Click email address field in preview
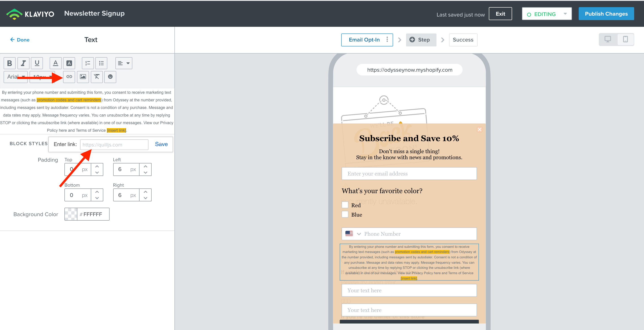Screen dimensions: 644x330 [x=409, y=173]
